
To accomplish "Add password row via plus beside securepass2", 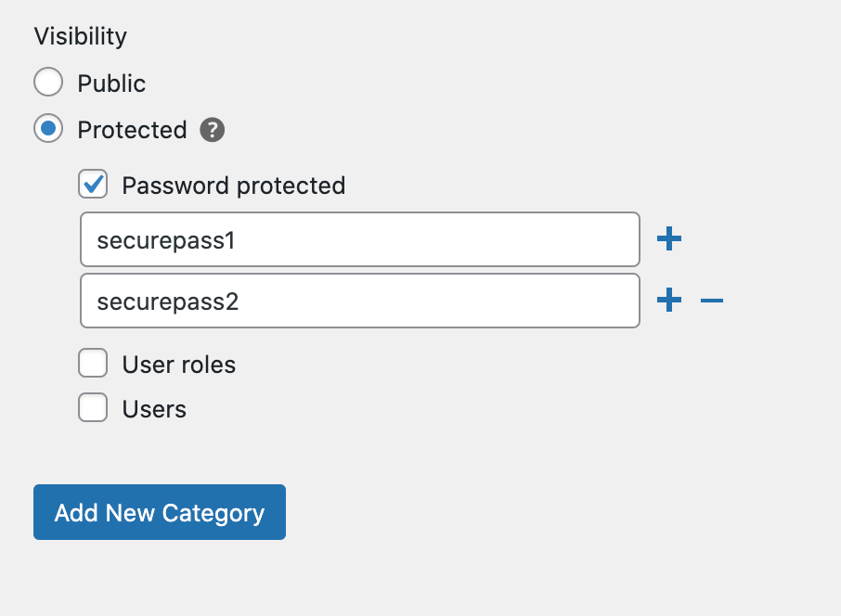I will (x=669, y=300).
